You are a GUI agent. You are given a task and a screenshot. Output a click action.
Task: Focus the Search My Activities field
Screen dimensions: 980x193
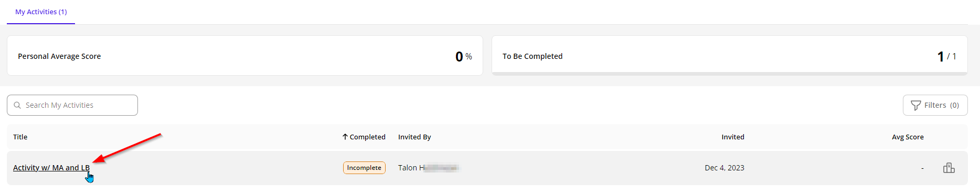point(72,105)
